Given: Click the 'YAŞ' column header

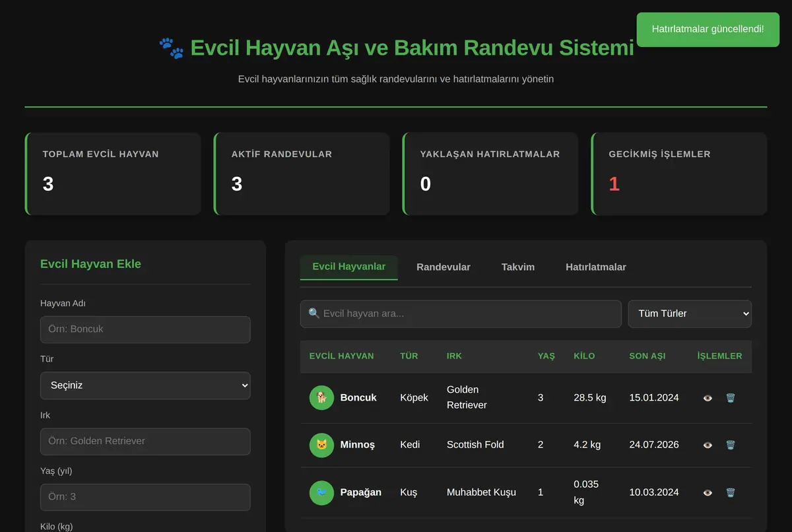Looking at the screenshot, I should point(546,356).
